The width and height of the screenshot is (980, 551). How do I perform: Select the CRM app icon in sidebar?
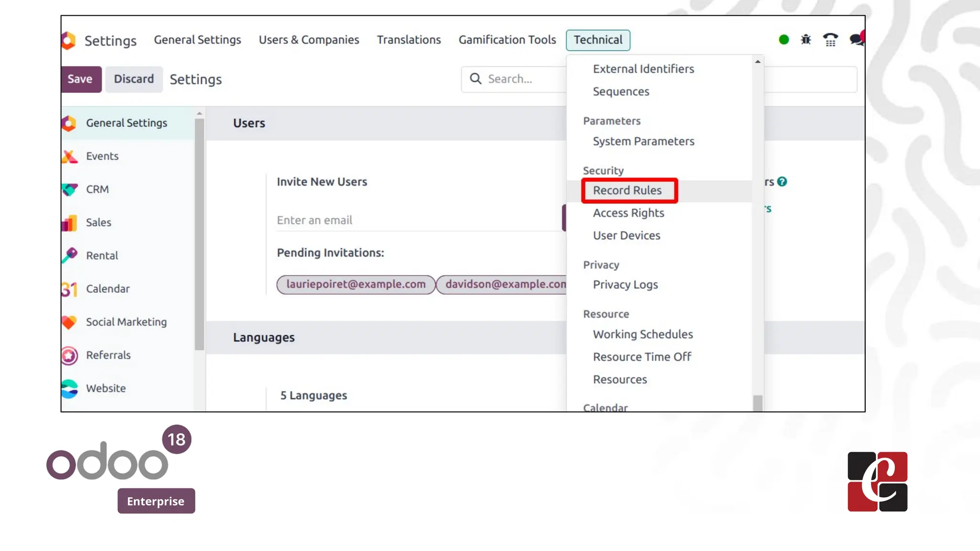70,189
